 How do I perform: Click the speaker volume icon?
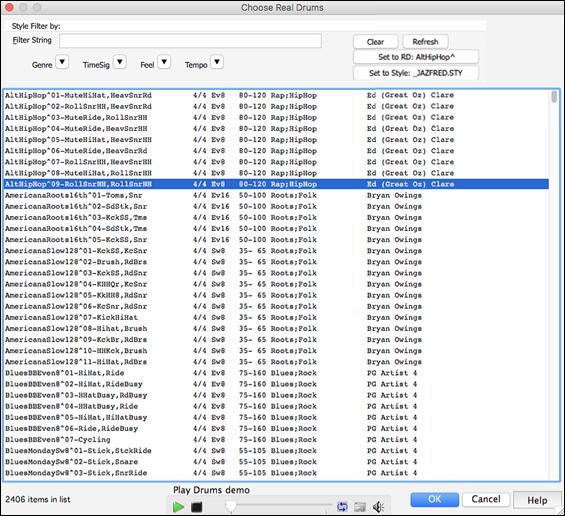[378, 507]
